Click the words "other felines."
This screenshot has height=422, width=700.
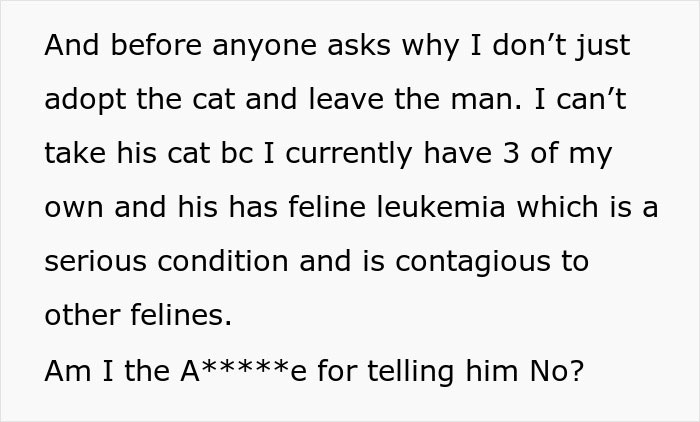click(138, 315)
